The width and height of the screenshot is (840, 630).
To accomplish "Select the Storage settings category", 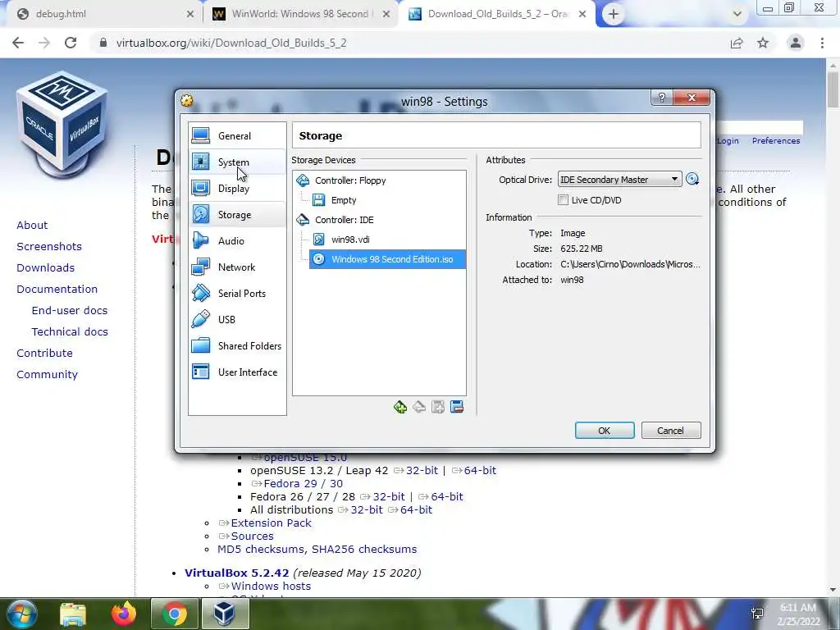I will point(237,215).
